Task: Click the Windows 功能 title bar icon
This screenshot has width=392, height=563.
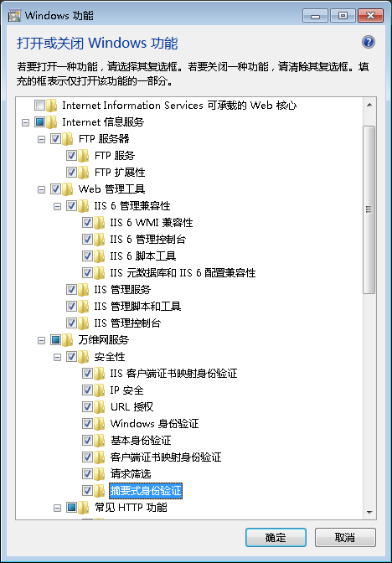Action: [x=15, y=16]
